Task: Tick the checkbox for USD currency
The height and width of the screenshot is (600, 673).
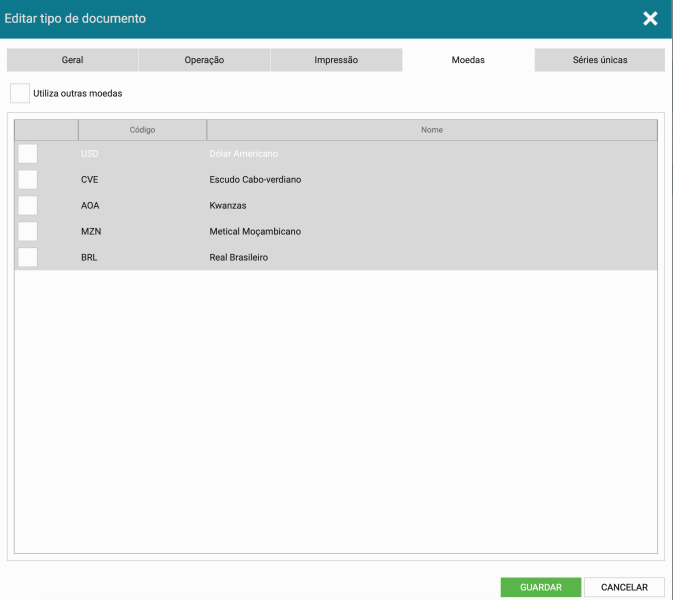Action: click(28, 154)
